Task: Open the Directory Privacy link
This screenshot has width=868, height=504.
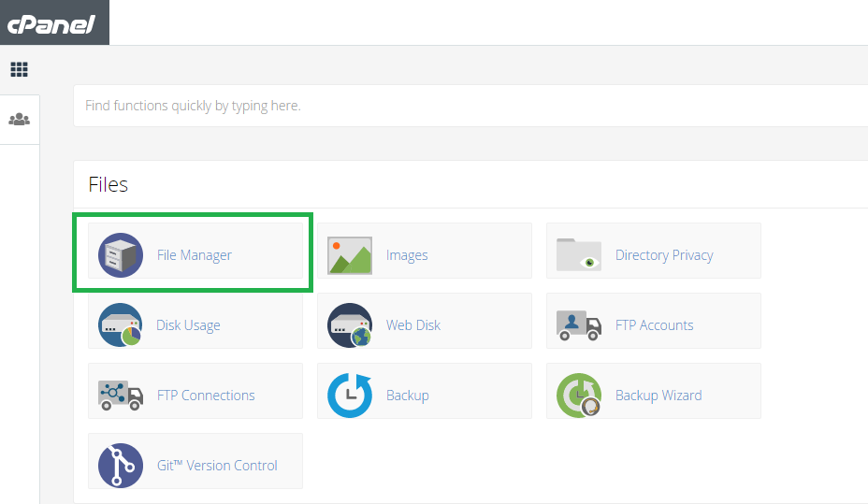Action: [x=664, y=255]
